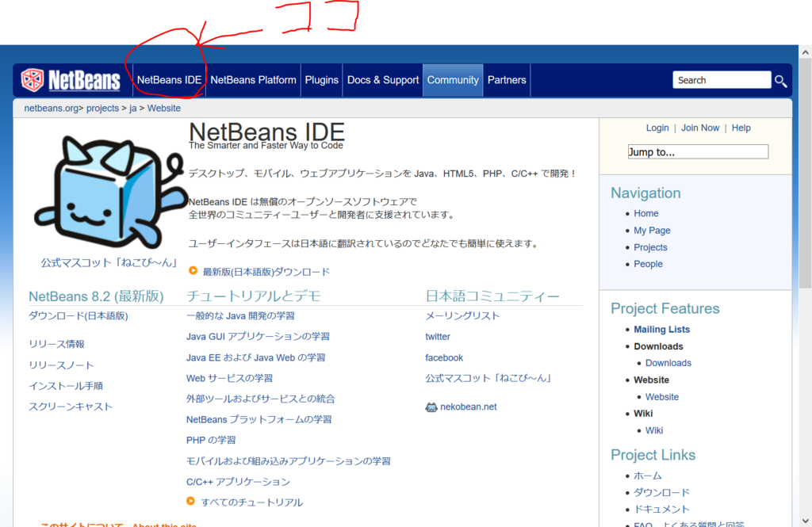Open the NetBeans Platform tab

(x=253, y=80)
